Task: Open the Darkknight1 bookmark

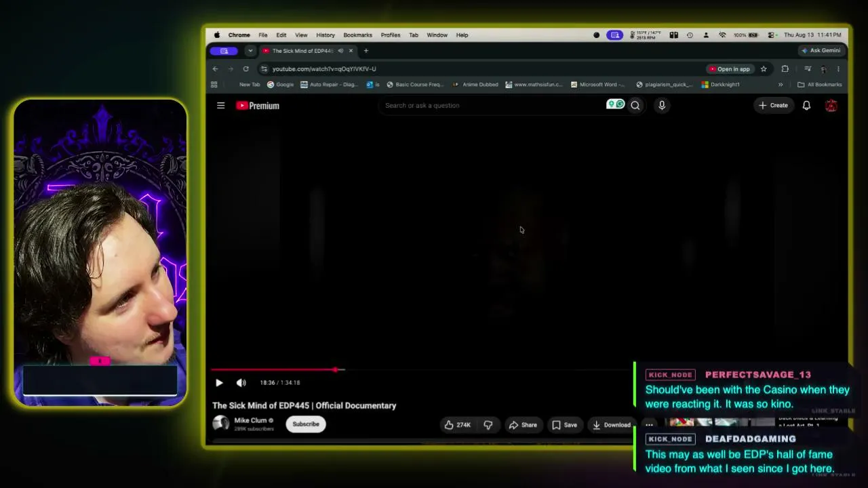Action: (x=720, y=85)
